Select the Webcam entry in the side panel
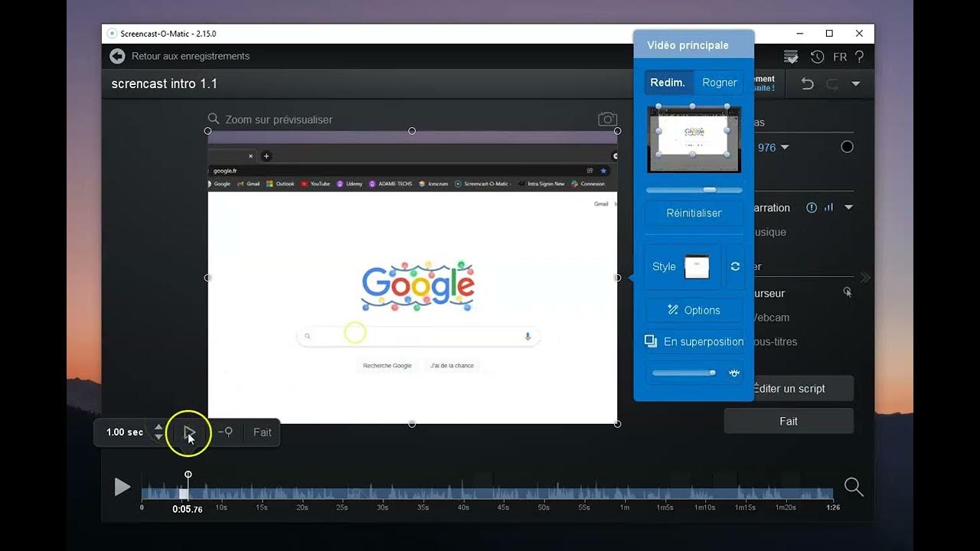980x551 pixels. tap(772, 317)
